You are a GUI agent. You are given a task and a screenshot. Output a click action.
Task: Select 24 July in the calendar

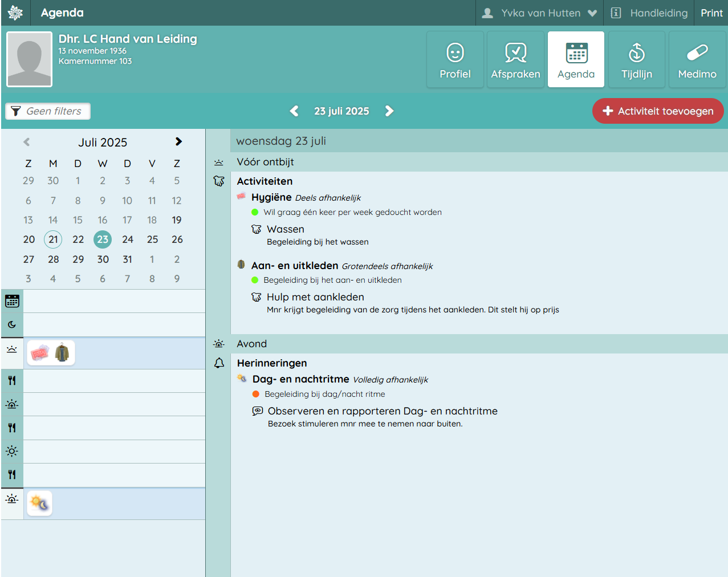point(128,239)
